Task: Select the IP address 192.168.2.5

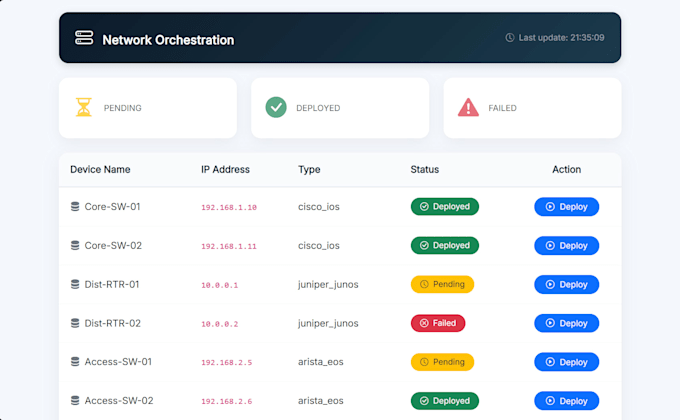Action: 226,363
